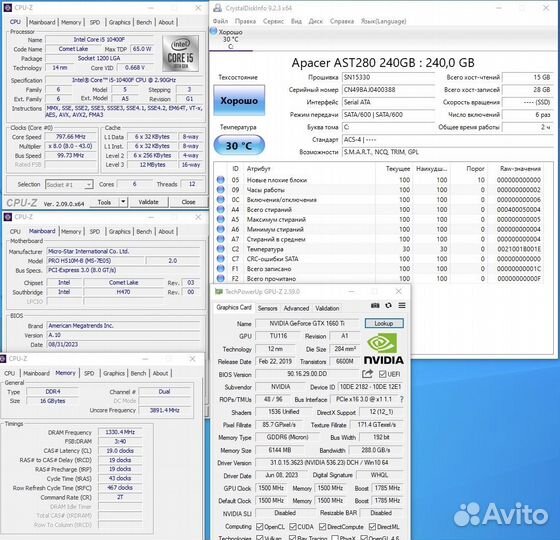
Task: Click status orb for attribute C7 row
Action: (220, 258)
